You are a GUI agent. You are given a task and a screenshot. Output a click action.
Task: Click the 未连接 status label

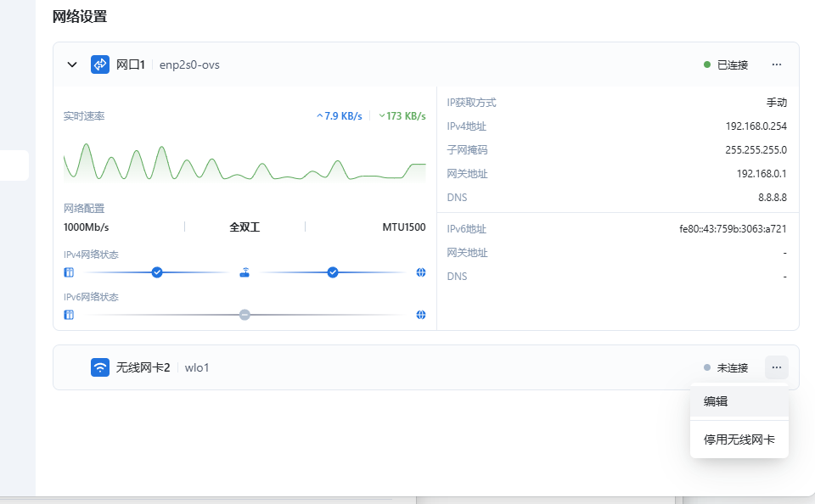pyautogui.click(x=733, y=368)
